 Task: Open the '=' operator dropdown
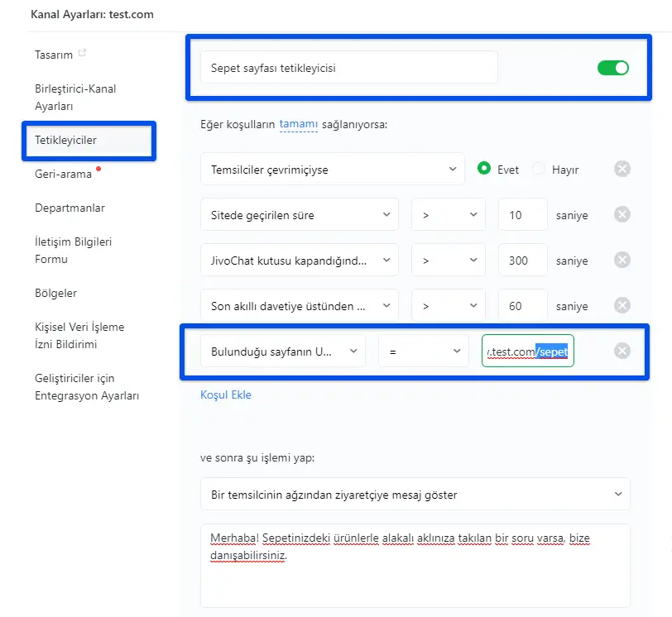point(424,351)
